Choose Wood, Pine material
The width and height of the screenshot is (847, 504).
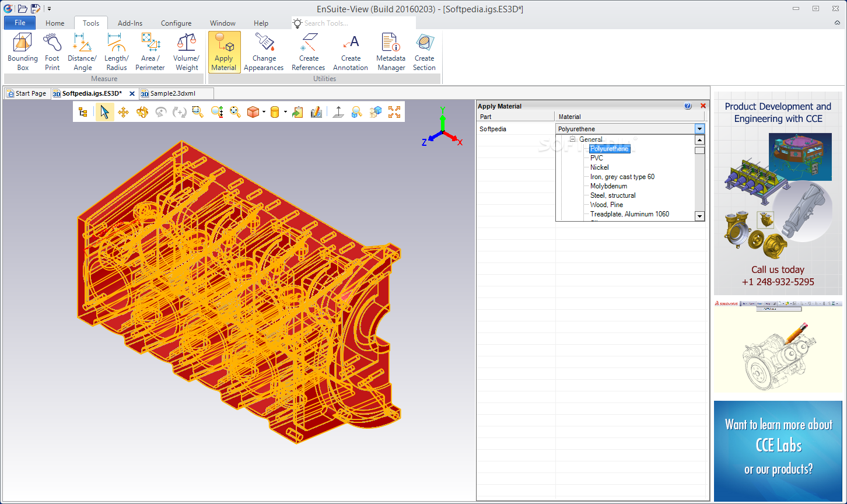point(607,205)
